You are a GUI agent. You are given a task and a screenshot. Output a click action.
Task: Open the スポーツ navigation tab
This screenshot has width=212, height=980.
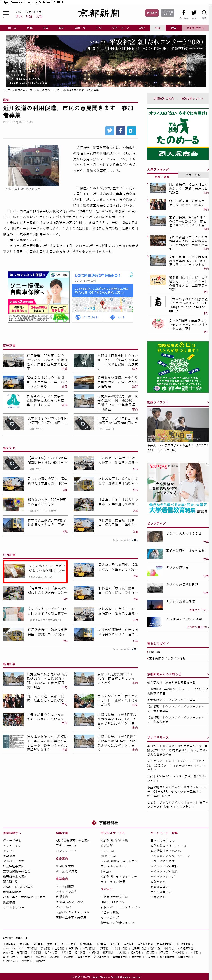[80, 28]
